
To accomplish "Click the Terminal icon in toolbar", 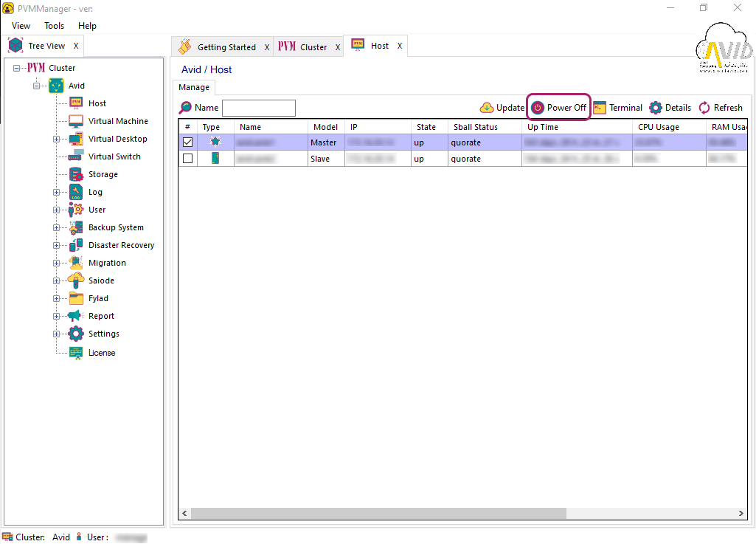I will (x=600, y=108).
